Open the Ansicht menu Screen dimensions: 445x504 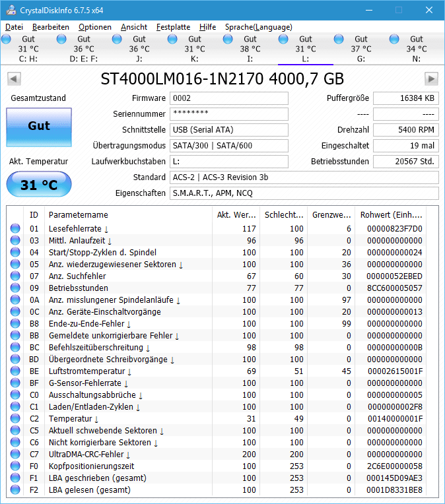(x=134, y=27)
